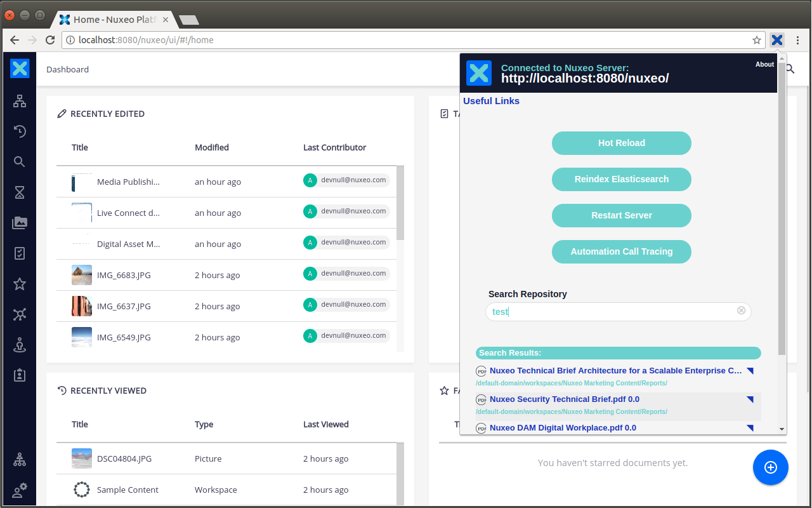Click the connected-nodes icon below the sidebar star
The height and width of the screenshot is (508, 812).
pos(20,314)
